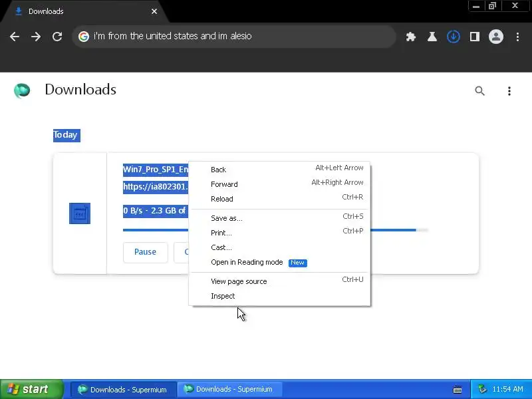Click the '0 B/s - 2.3 GB of' status text
The width and height of the screenshot is (532, 399).
pyautogui.click(x=156, y=211)
